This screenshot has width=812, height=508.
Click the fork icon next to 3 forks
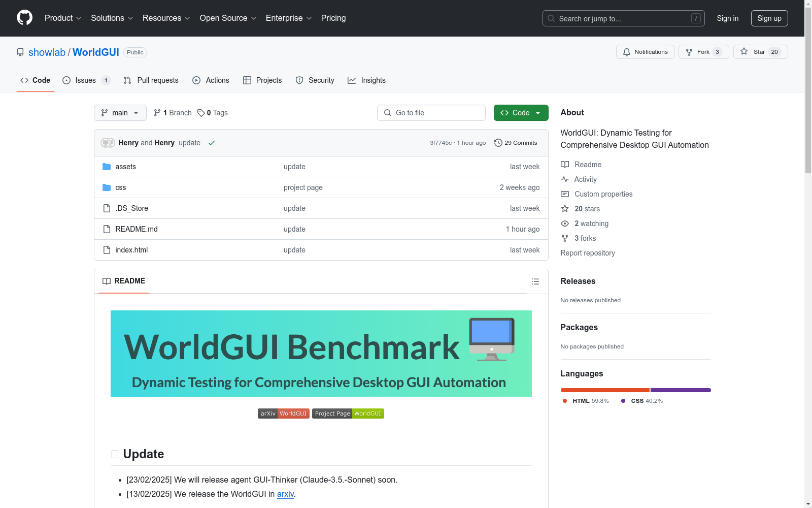tap(565, 238)
